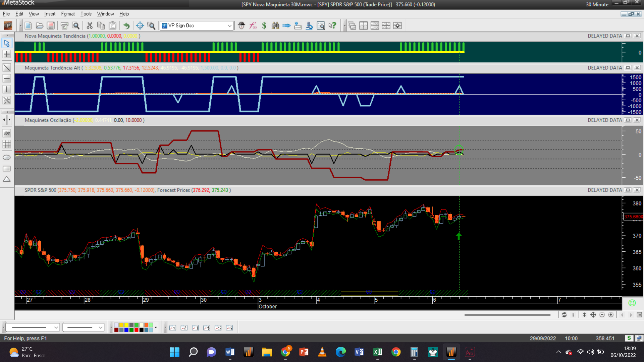Open the Tools menu
This screenshot has width=644, height=362.
pos(86,14)
